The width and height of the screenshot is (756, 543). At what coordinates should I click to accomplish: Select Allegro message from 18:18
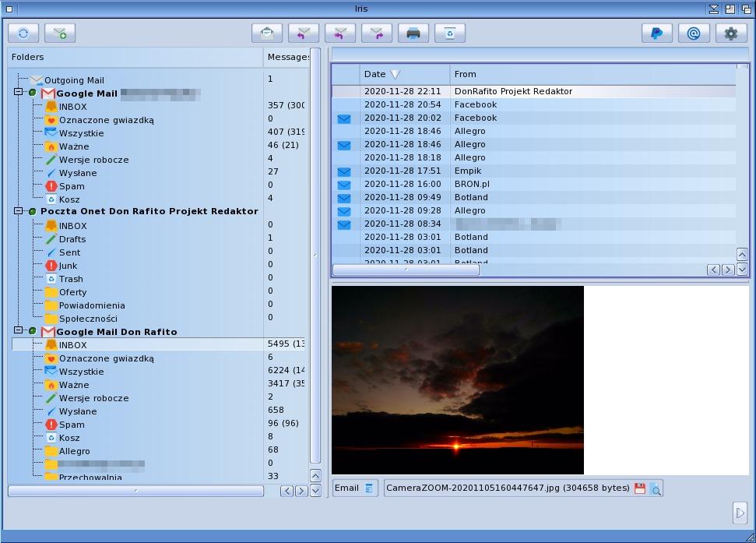tap(534, 157)
